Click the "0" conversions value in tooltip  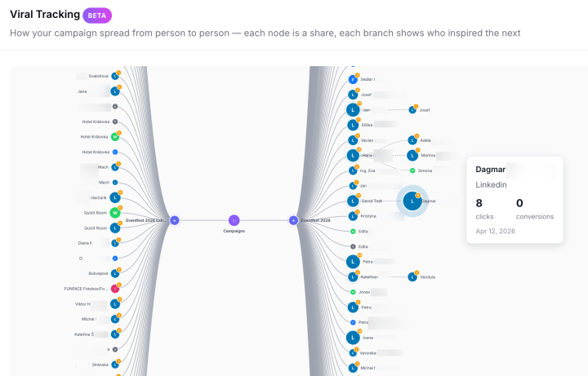click(x=519, y=203)
